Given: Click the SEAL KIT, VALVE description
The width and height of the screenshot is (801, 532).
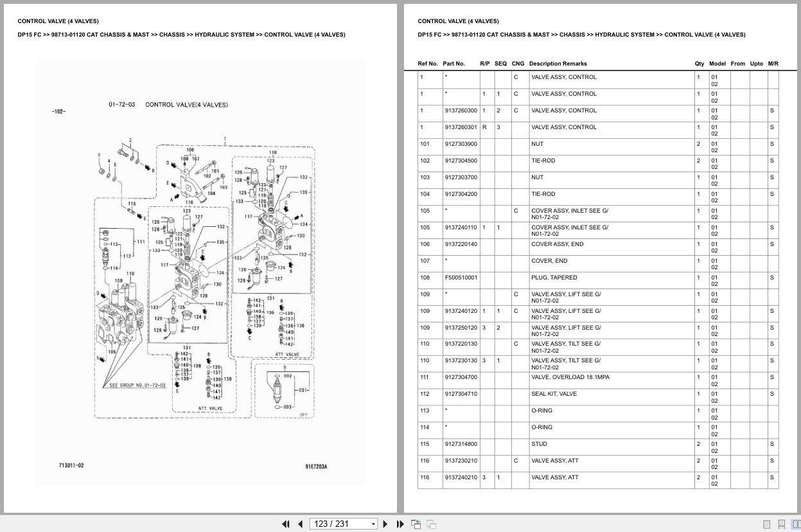Looking at the screenshot, I should 554,394.
